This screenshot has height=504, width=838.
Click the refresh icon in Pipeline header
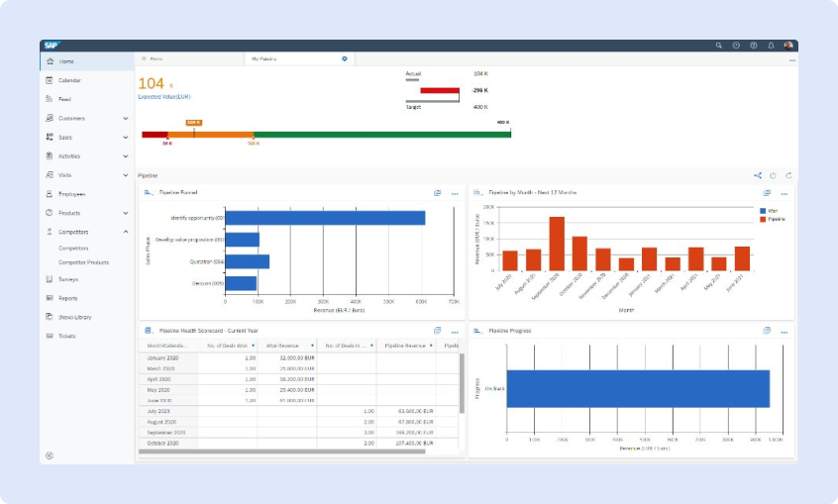pyautogui.click(x=788, y=175)
